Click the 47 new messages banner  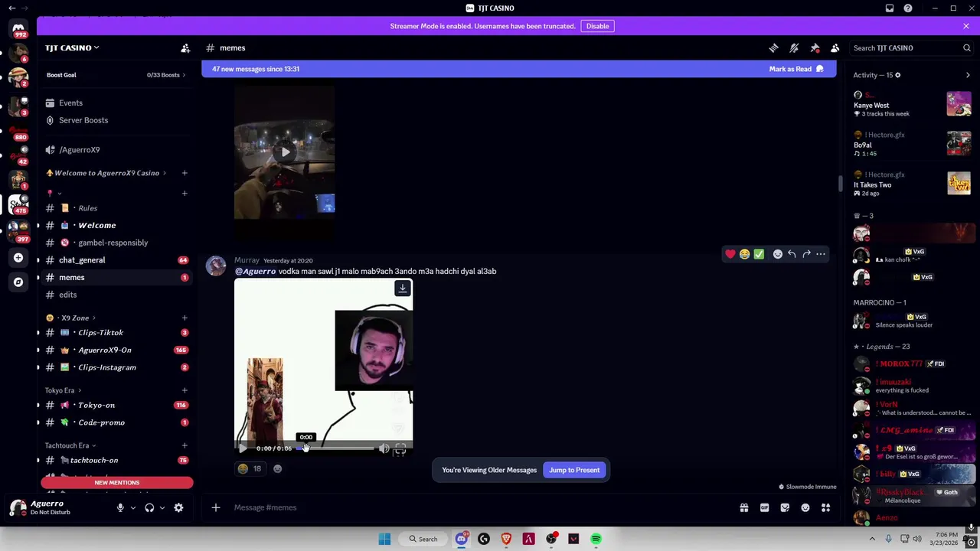(519, 69)
